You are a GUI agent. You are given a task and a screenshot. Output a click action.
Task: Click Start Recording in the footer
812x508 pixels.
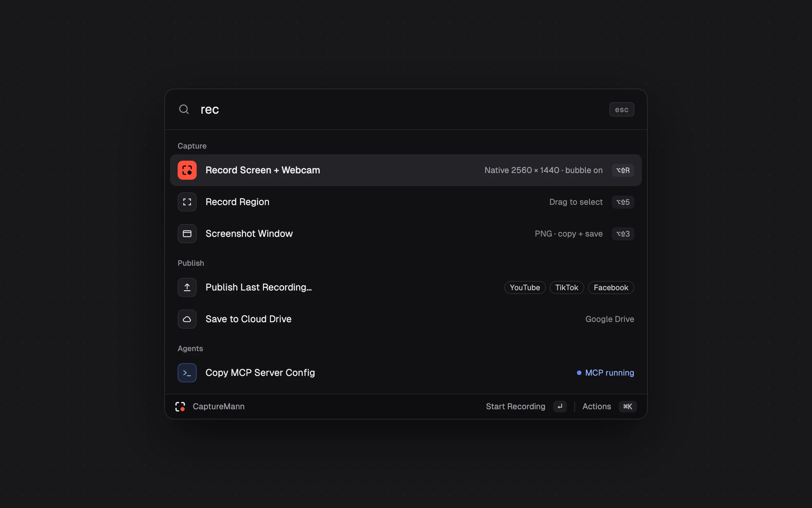(x=515, y=406)
